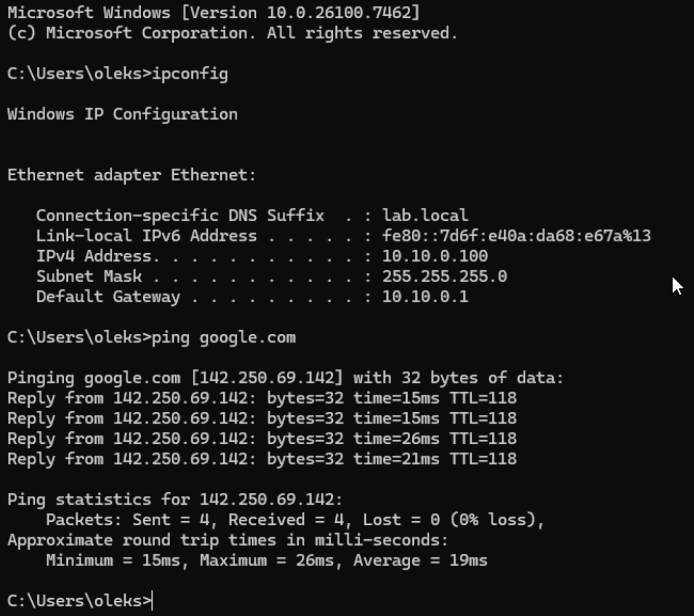Click the link-local IPv6 address value
The height and width of the screenshot is (616, 694).
[516, 235]
